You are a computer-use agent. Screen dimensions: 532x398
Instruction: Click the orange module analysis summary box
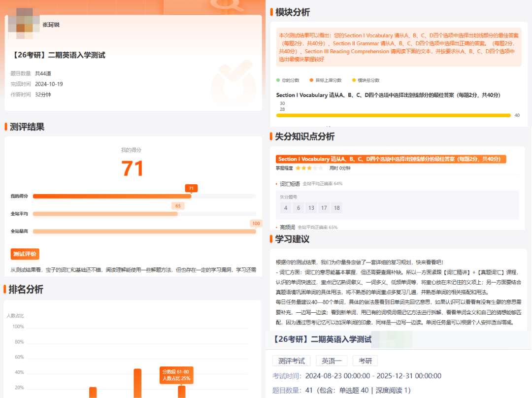coord(399,47)
